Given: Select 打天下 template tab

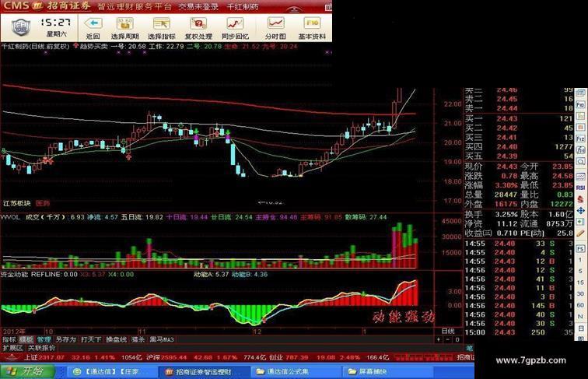Looking at the screenshot, I should [91, 339].
